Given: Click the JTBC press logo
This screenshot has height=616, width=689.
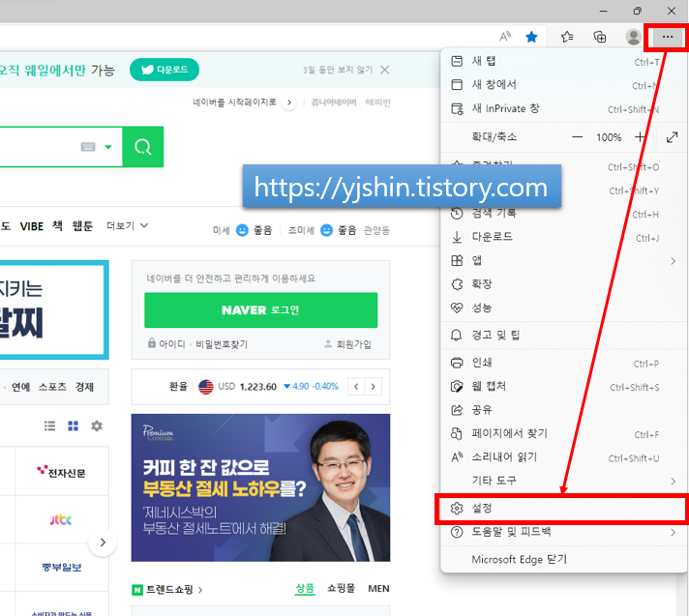Looking at the screenshot, I should (62, 520).
